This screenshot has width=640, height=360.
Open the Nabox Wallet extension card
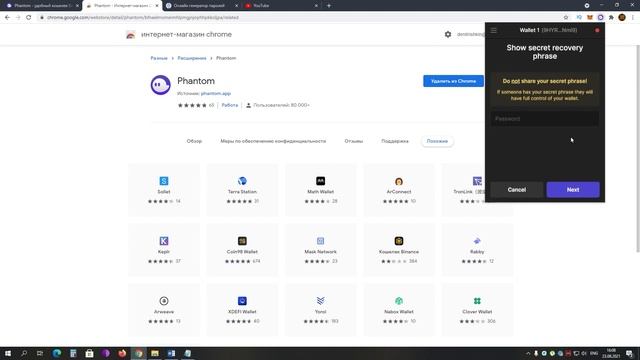click(x=399, y=310)
